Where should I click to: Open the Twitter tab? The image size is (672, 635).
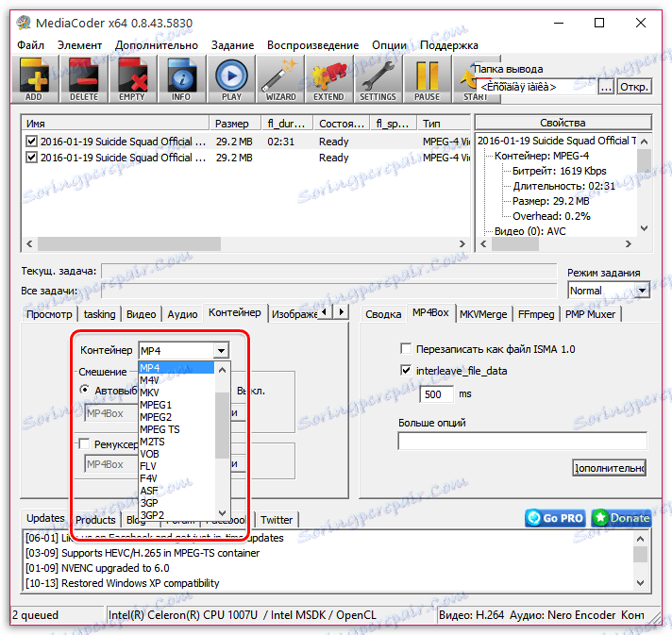(x=277, y=520)
